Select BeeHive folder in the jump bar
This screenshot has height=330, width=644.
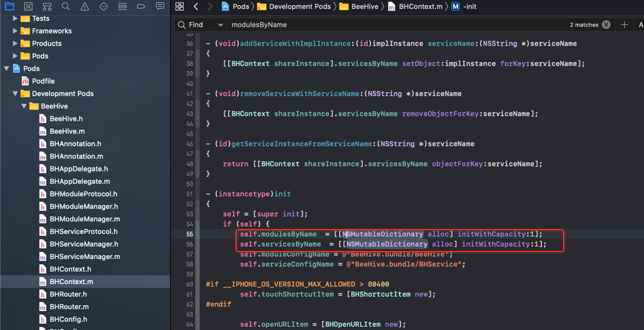(358, 6)
